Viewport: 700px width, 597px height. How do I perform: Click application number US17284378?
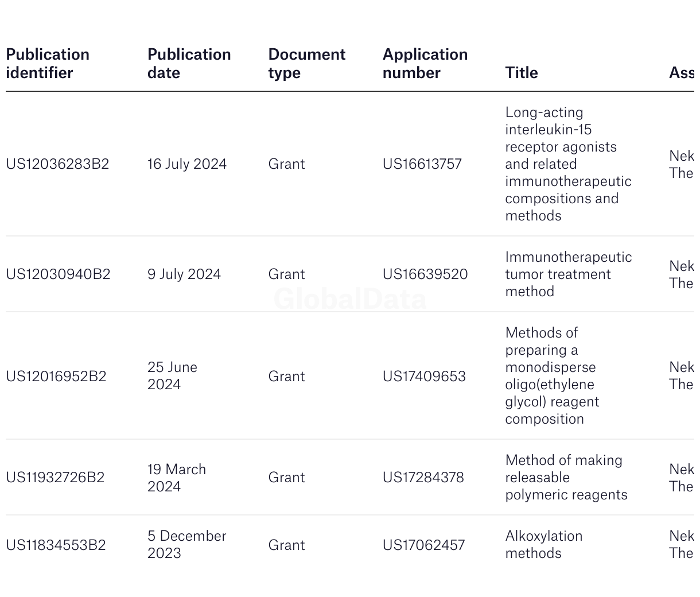point(423,478)
